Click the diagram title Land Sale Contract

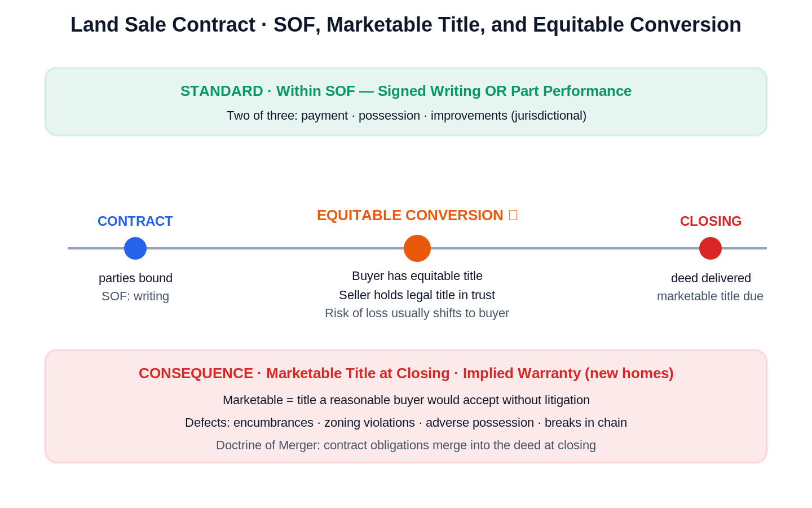[406, 25]
